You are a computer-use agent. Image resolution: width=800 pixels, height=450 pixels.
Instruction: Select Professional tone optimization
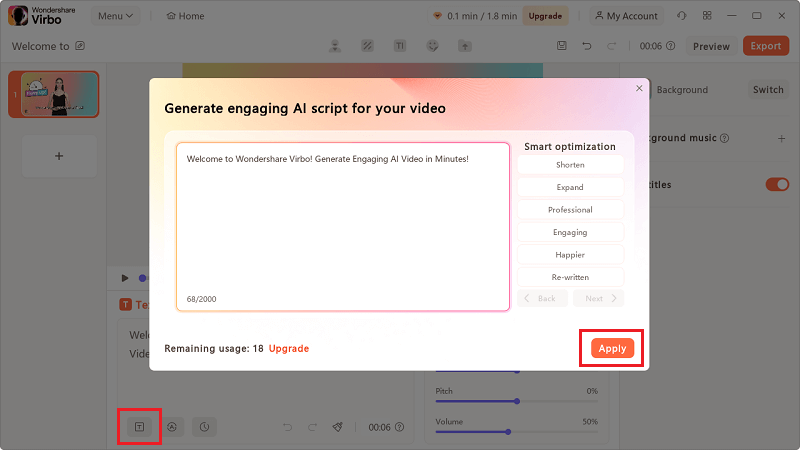[570, 210]
